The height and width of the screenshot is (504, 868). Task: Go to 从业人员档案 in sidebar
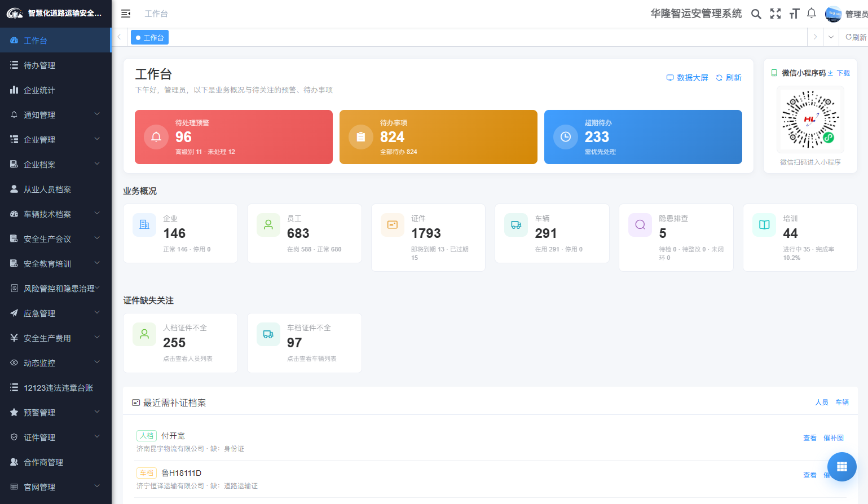pos(55,189)
